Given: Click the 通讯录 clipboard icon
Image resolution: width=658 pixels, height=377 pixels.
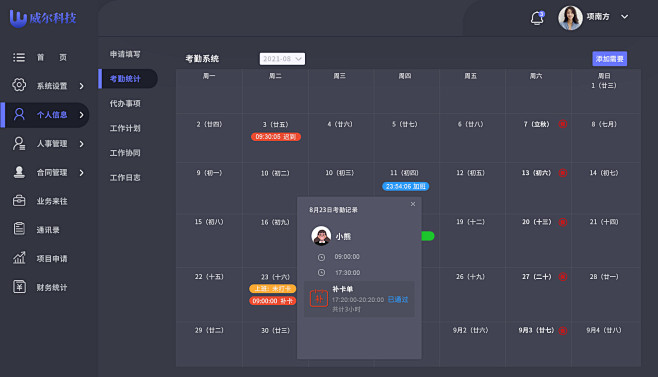Looking at the screenshot, I should [19, 229].
